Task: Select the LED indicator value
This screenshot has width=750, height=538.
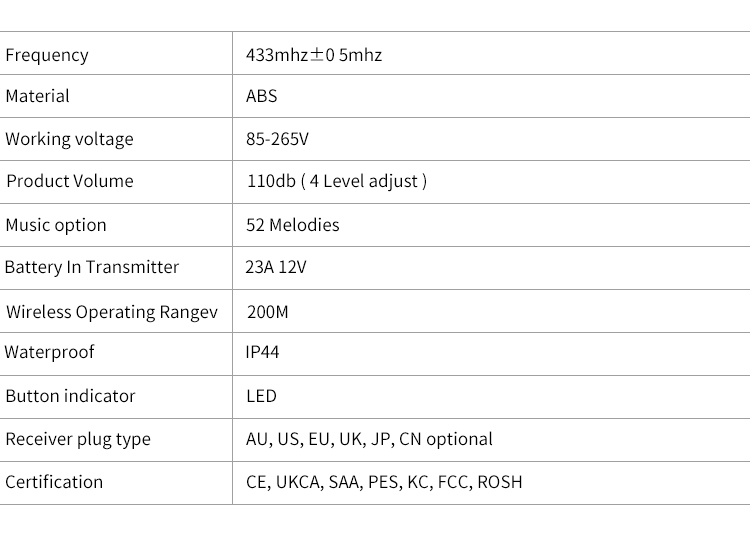Action: pos(262,396)
